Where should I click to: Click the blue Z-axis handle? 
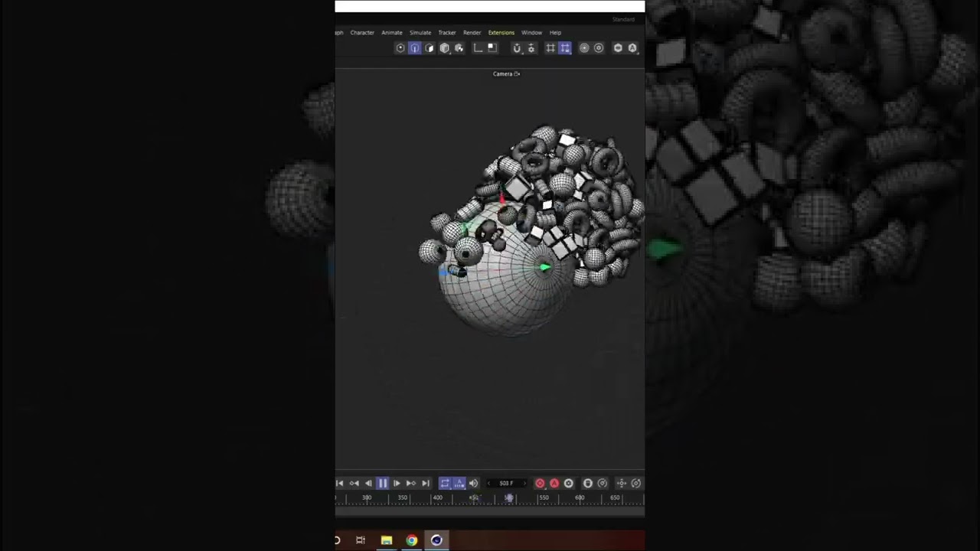[443, 272]
